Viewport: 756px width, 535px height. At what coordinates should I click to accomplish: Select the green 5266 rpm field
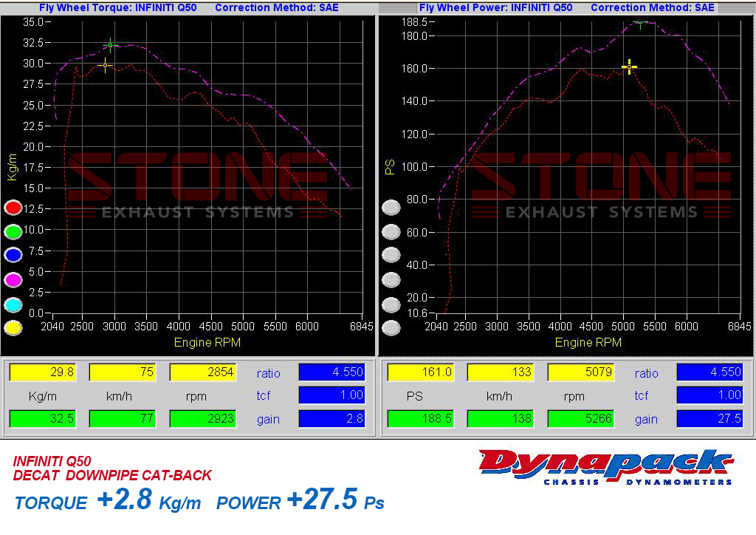[x=581, y=418]
